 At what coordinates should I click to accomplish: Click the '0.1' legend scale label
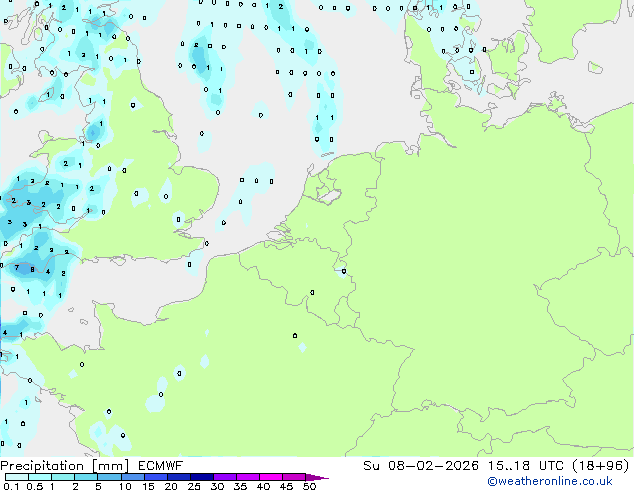pyautogui.click(x=11, y=486)
